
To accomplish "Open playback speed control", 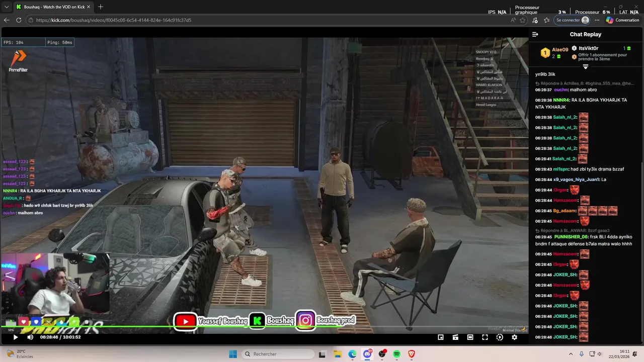I will coord(500,337).
